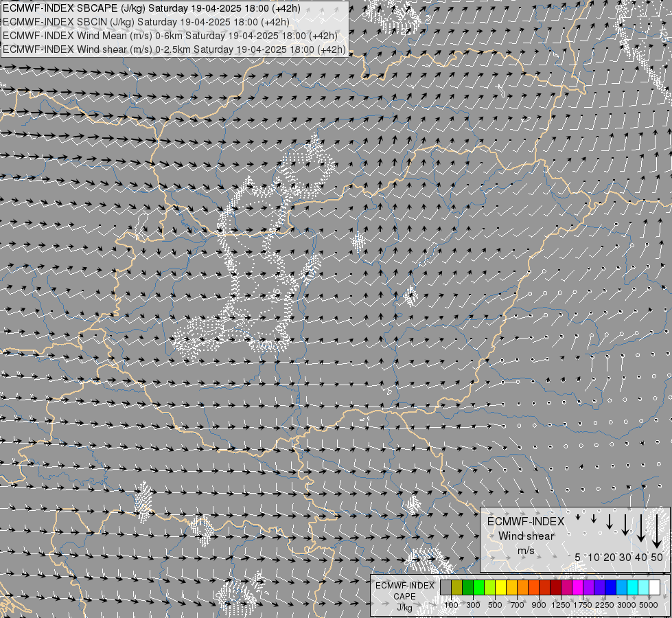Click the '50' wind shear scale label
The image size is (672, 618).
pyautogui.click(x=657, y=557)
